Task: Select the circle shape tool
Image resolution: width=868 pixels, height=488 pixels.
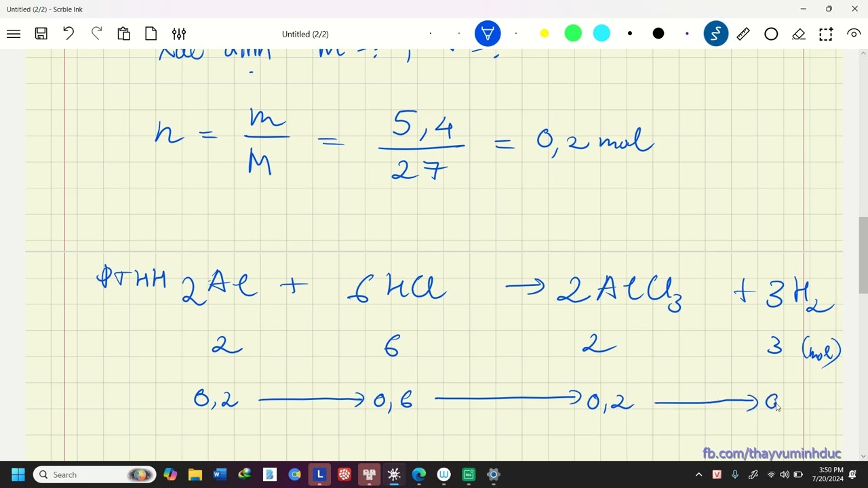Action: (x=771, y=34)
